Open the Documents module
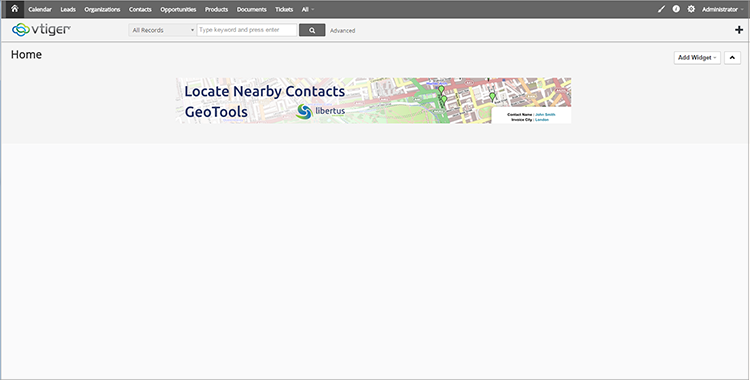The width and height of the screenshot is (750, 380). [x=252, y=10]
